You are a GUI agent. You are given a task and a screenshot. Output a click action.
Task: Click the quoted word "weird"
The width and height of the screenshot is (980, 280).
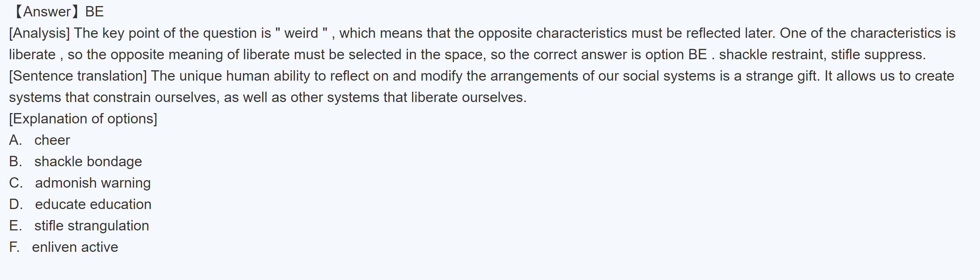[x=301, y=34]
